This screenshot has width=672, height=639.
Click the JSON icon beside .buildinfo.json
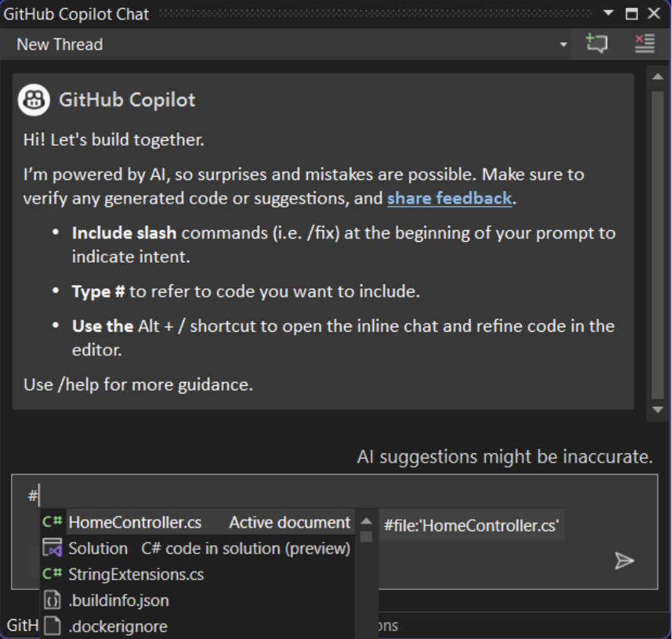(52, 600)
